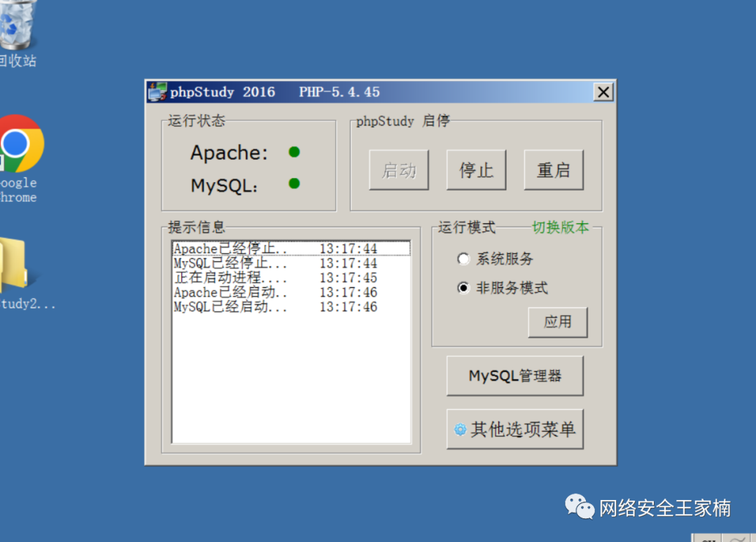The image size is (756, 542).
Task: Click the disabled 启动 start button
Action: pyautogui.click(x=399, y=169)
